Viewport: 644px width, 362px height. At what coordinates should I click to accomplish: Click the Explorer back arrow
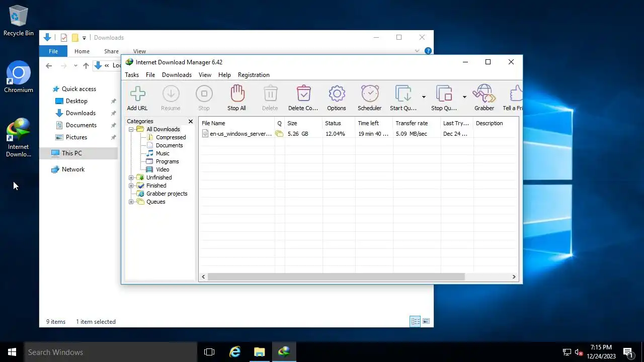pyautogui.click(x=49, y=65)
